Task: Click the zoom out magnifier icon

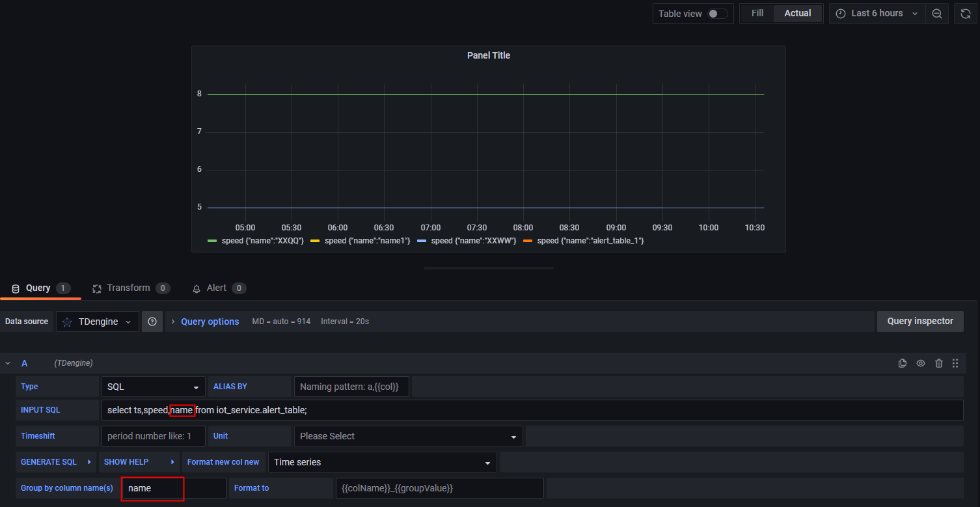Action: (937, 13)
